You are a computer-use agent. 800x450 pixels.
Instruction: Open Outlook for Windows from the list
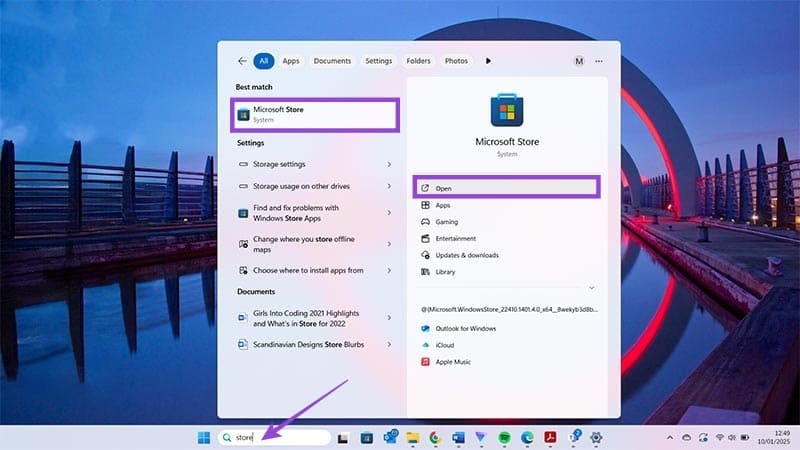(x=465, y=329)
